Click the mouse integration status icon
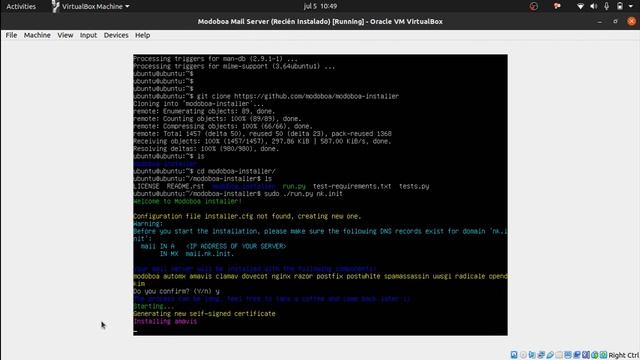This screenshot has height=360, width=640. pyautogui.click(x=595, y=355)
